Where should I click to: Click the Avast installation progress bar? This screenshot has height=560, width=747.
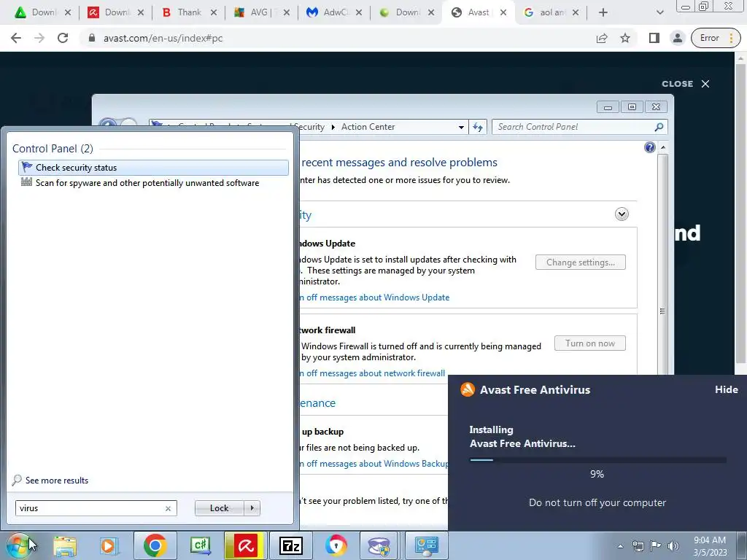(x=598, y=460)
